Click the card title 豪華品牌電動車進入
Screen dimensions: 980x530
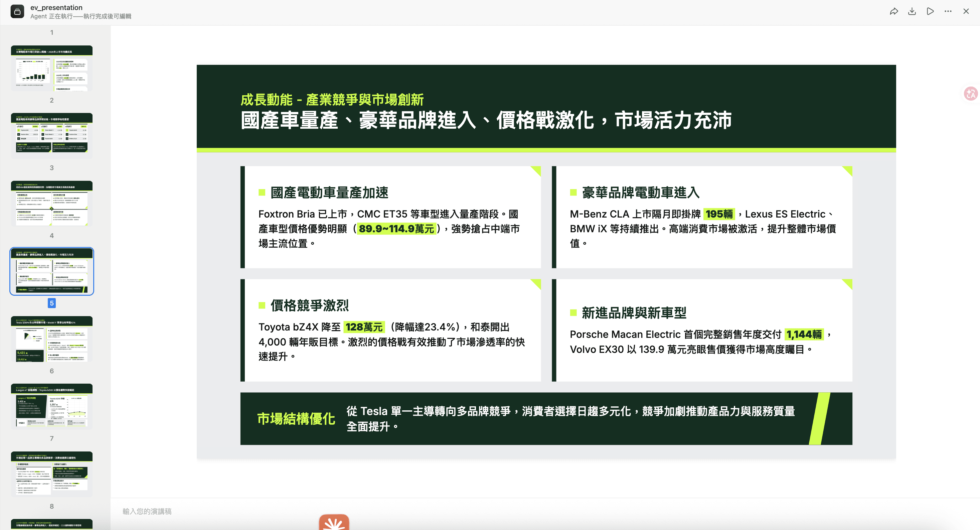coord(641,193)
